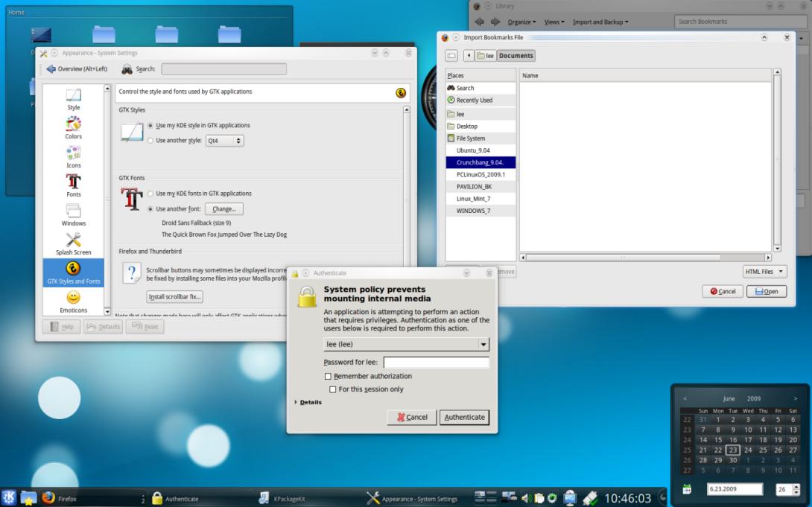Select the Fonts category icon

[x=74, y=182]
